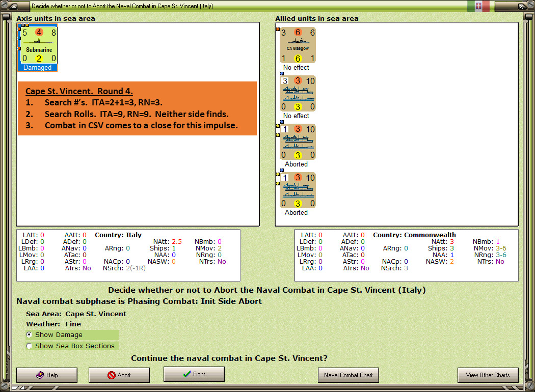This screenshot has width=535, height=392.
Task: Click the red prohibited icon on Abort
Action: click(x=111, y=375)
